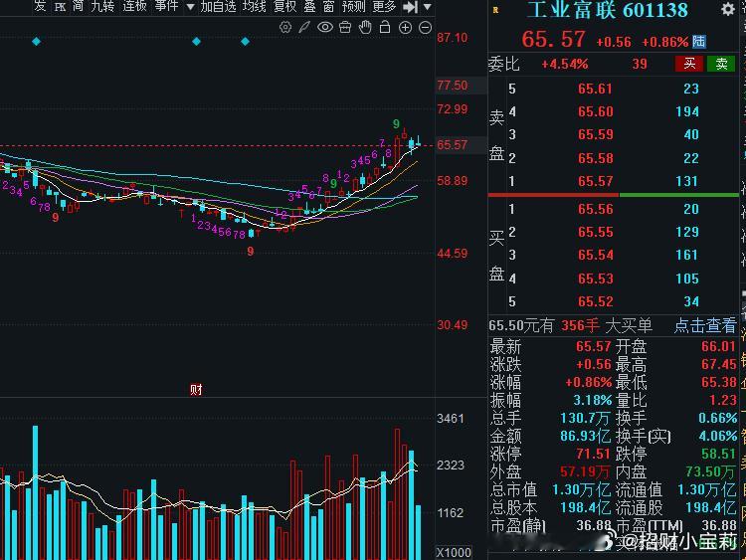Image resolution: width=746 pixels, height=560 pixels.
Task: Click the 叠 overlay item
Action: pyautogui.click(x=310, y=6)
